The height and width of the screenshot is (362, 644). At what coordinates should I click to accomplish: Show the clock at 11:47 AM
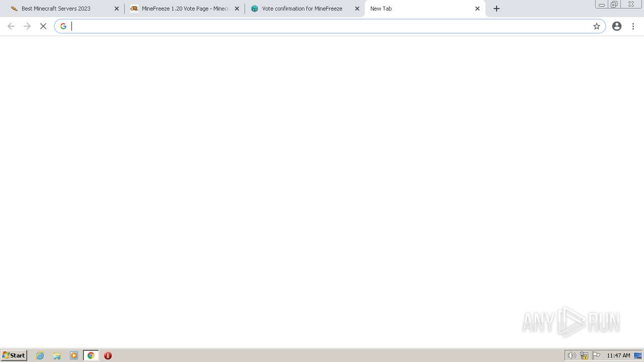pos(618,355)
